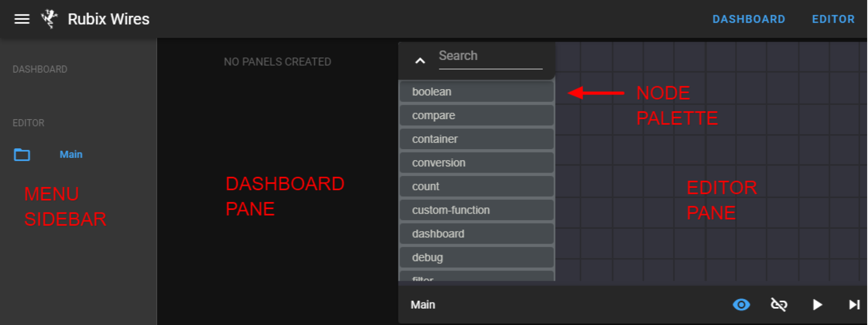Open the hamburger menu
The height and width of the screenshot is (325, 868).
point(22,19)
